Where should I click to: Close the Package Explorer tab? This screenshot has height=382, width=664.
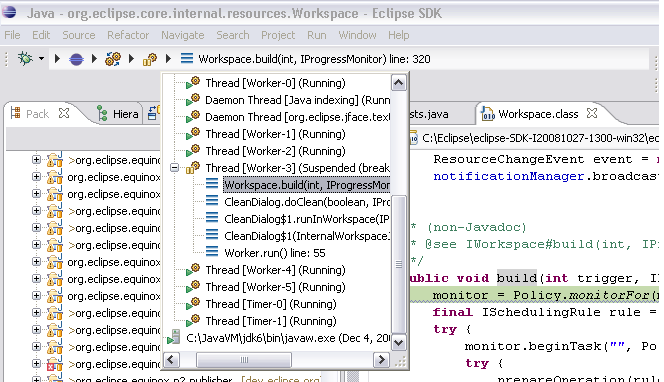tap(64, 113)
